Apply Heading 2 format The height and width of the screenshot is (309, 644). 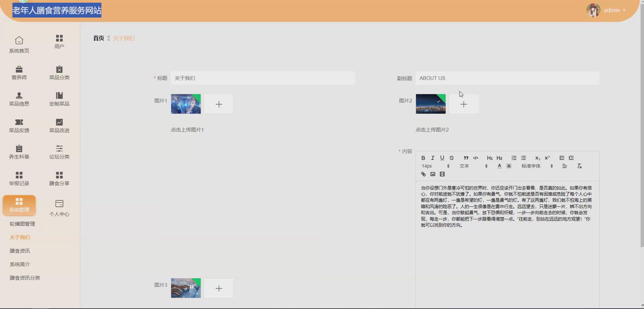[x=499, y=158]
